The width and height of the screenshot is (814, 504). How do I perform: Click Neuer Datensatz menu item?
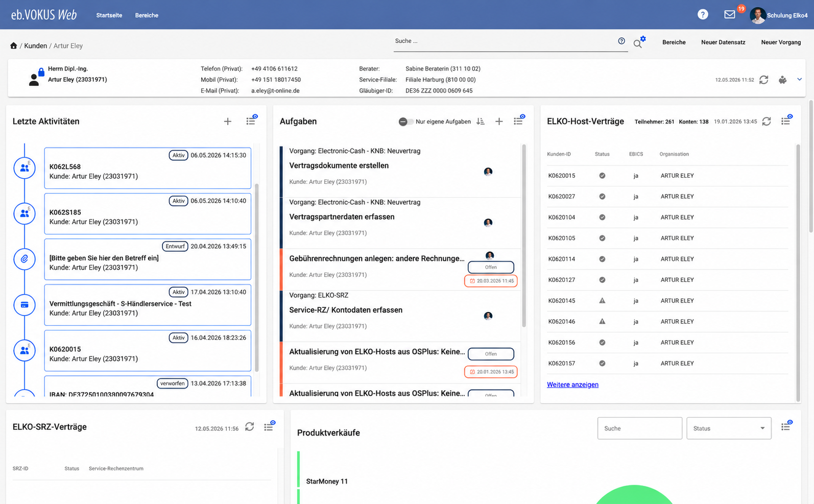(723, 42)
